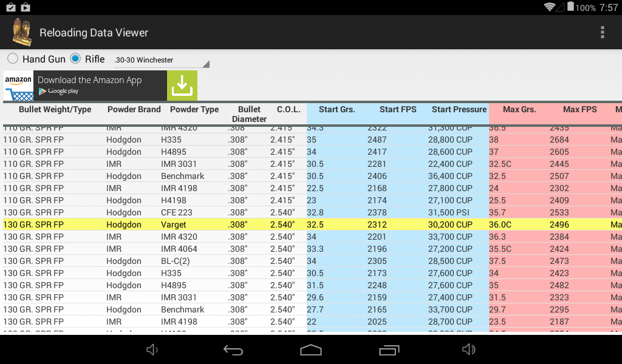Open the Recent Apps button
The height and width of the screenshot is (364, 622).
pos(389,349)
